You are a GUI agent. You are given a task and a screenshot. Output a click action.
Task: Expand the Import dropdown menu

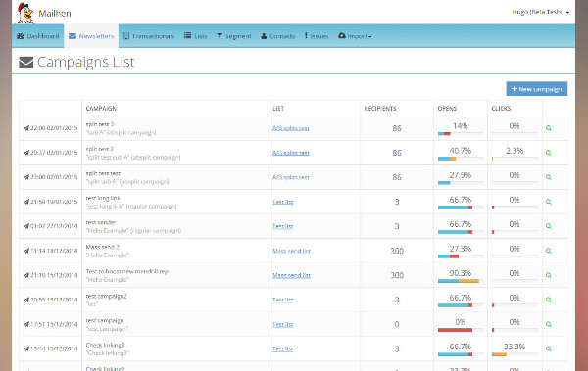click(355, 36)
